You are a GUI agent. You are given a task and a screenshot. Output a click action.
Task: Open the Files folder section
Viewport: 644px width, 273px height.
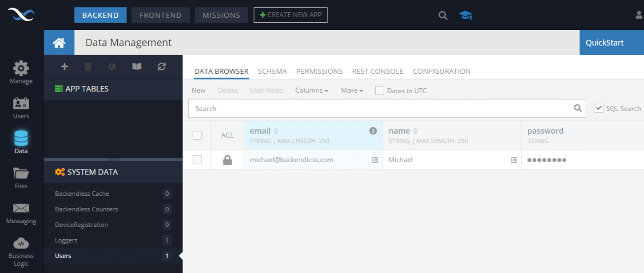coord(21,178)
